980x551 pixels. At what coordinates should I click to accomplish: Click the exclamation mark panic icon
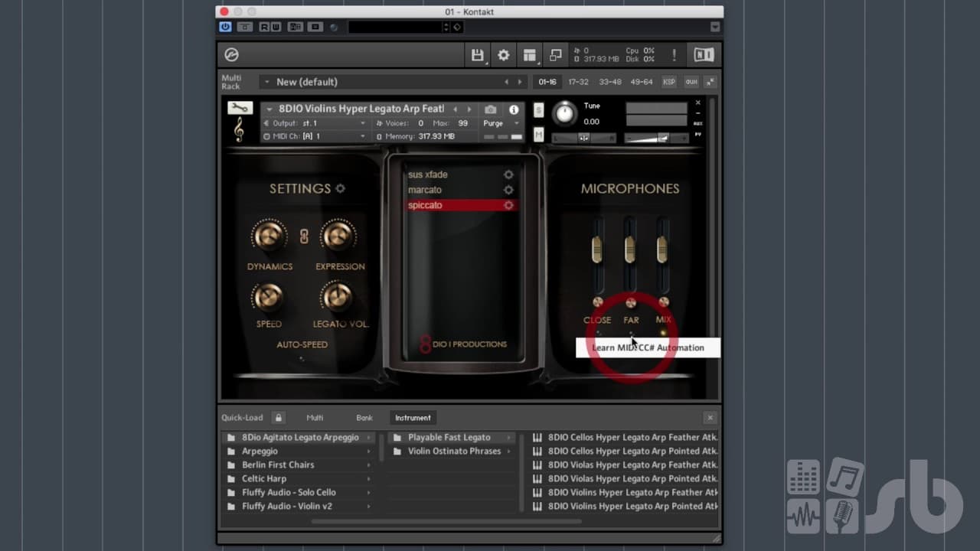[x=674, y=55]
